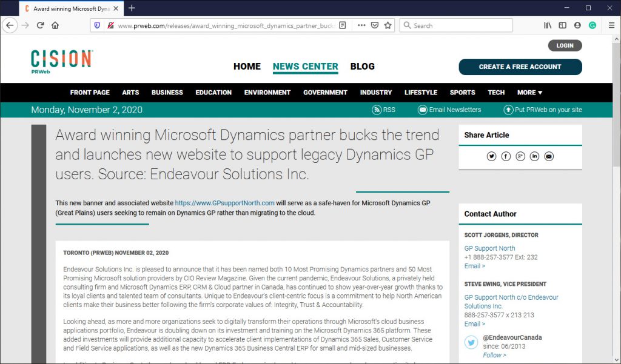Select ENVIRONMENT category
The width and height of the screenshot is (621, 364).
coord(267,92)
